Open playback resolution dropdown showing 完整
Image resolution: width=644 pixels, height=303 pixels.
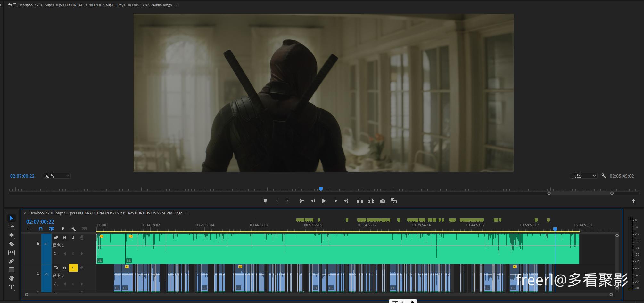tap(583, 176)
